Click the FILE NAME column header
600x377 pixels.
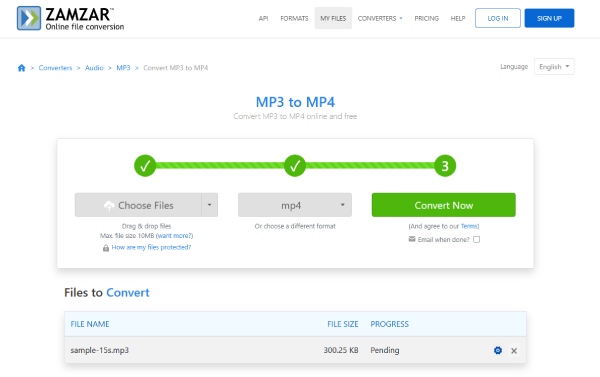coord(90,324)
